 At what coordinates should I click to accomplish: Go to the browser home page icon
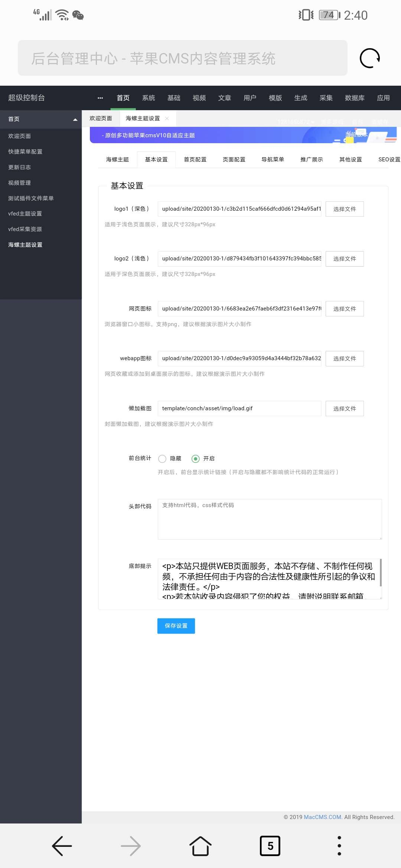tap(200, 846)
